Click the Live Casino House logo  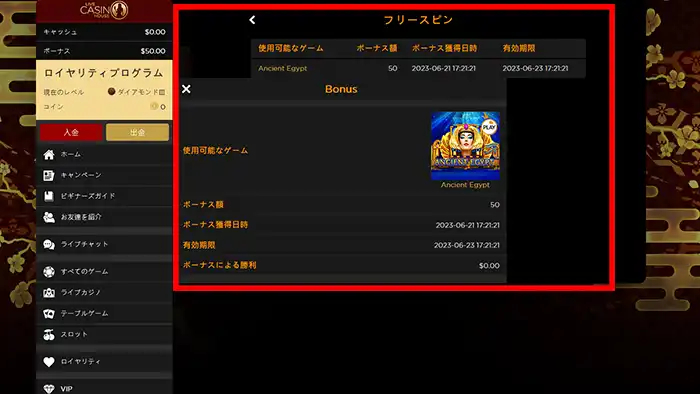click(x=104, y=10)
